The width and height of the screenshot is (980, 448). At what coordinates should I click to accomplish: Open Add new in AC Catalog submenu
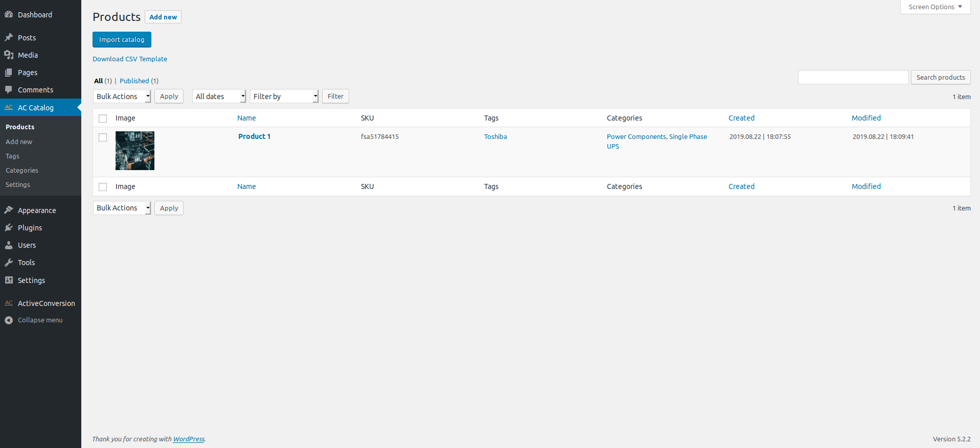click(x=19, y=142)
